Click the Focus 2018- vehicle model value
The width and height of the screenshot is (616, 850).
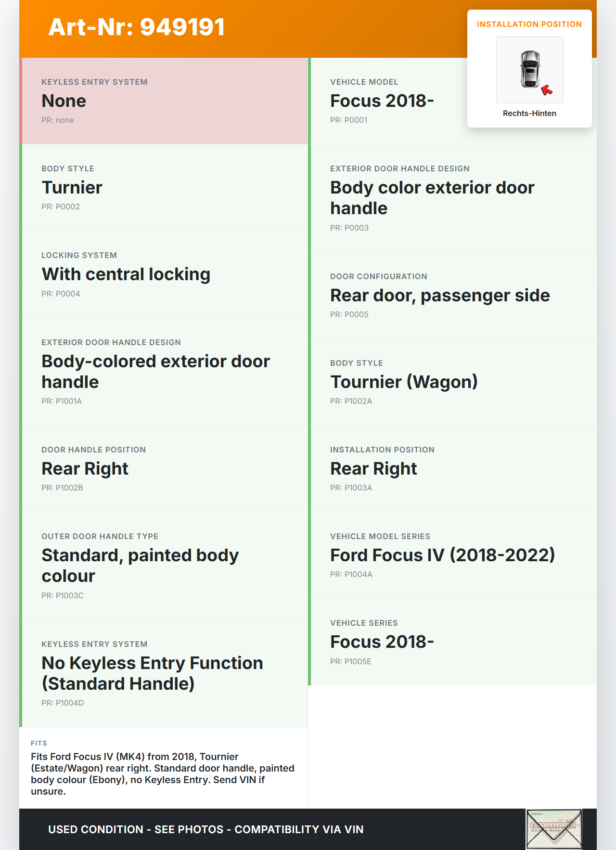(382, 101)
